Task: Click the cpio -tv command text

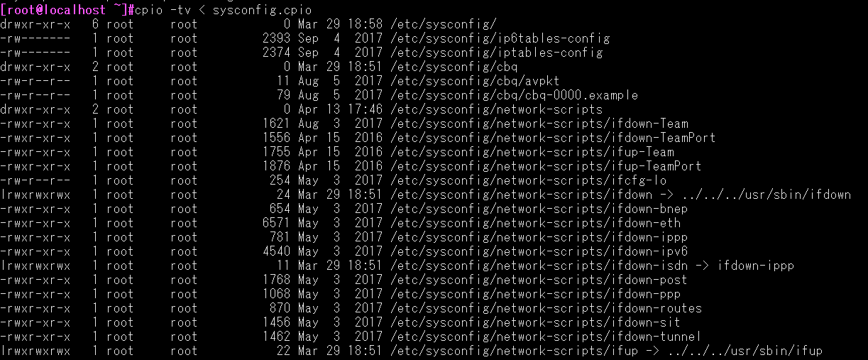Action: pos(162,10)
